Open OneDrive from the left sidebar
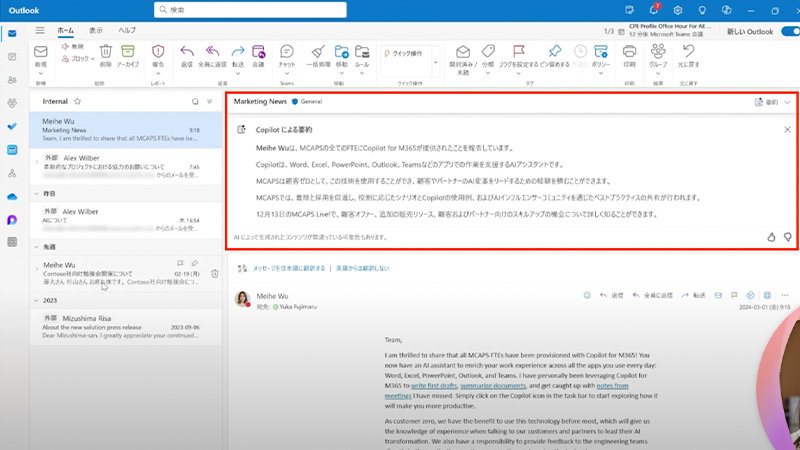Screen dimensions: 800x450 (x=12, y=196)
